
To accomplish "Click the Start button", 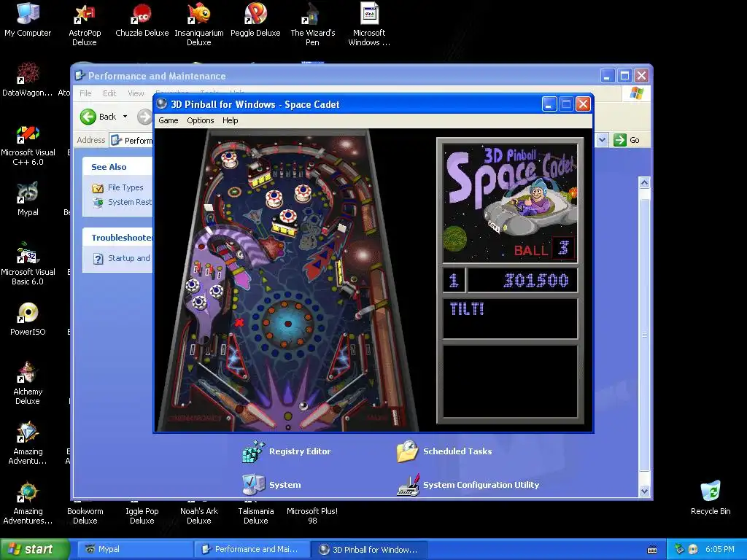I will (34, 549).
